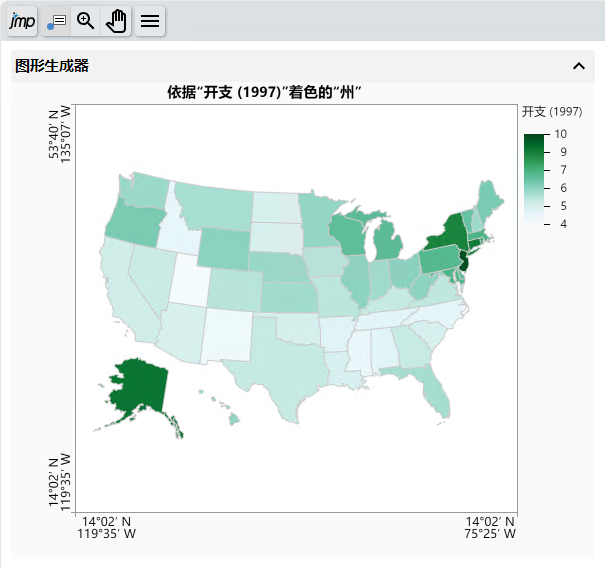Viewport: 605px width, 567px height.
Task: Click x-axis right label 14°02' N 75°25' W
Action: pyautogui.click(x=490, y=528)
